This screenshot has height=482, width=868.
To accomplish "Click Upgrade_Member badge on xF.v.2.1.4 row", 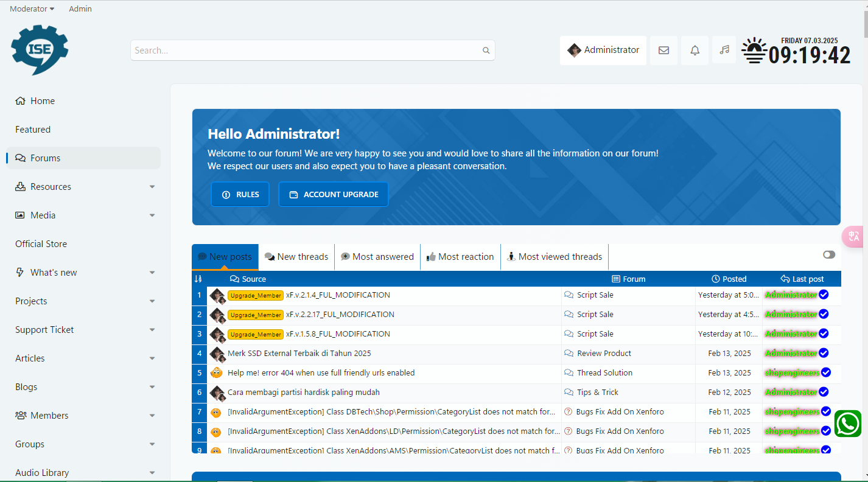I will pyautogui.click(x=256, y=296).
